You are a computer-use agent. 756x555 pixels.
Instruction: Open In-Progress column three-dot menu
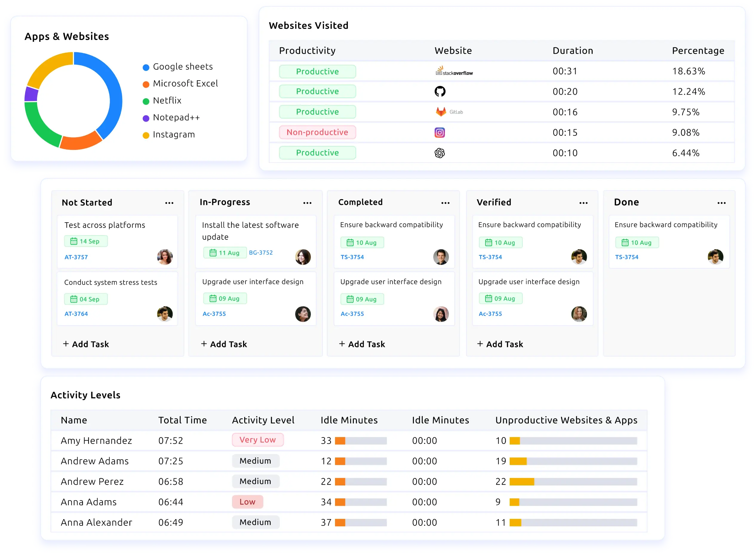click(x=307, y=203)
